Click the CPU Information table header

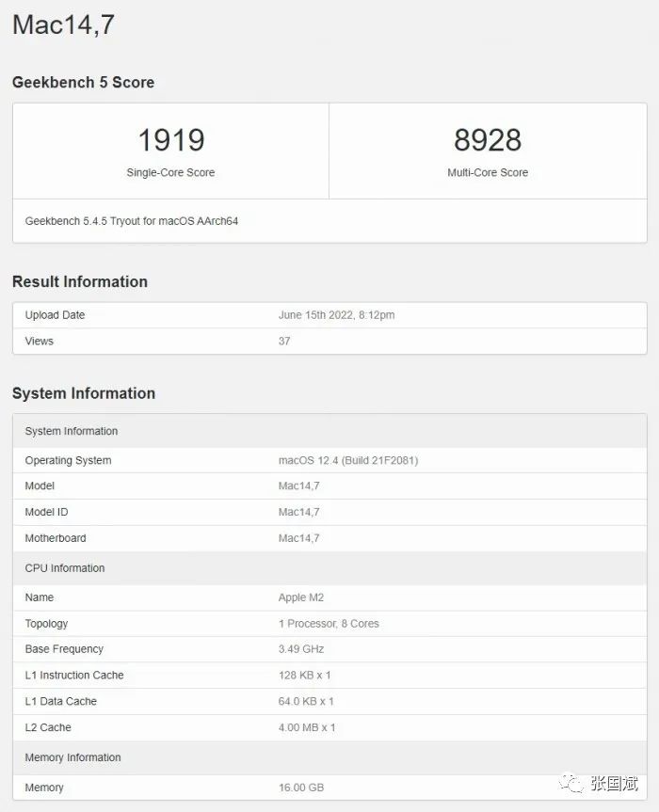click(x=65, y=568)
